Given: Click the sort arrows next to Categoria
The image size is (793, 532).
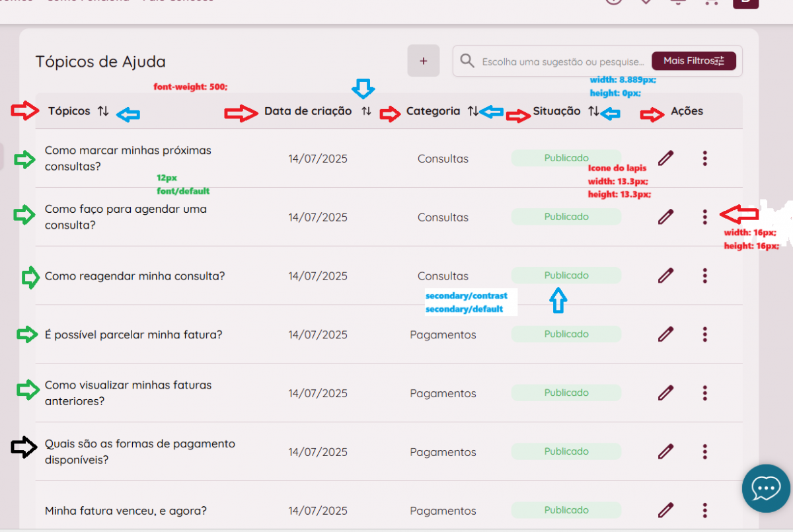Looking at the screenshot, I should [x=472, y=111].
